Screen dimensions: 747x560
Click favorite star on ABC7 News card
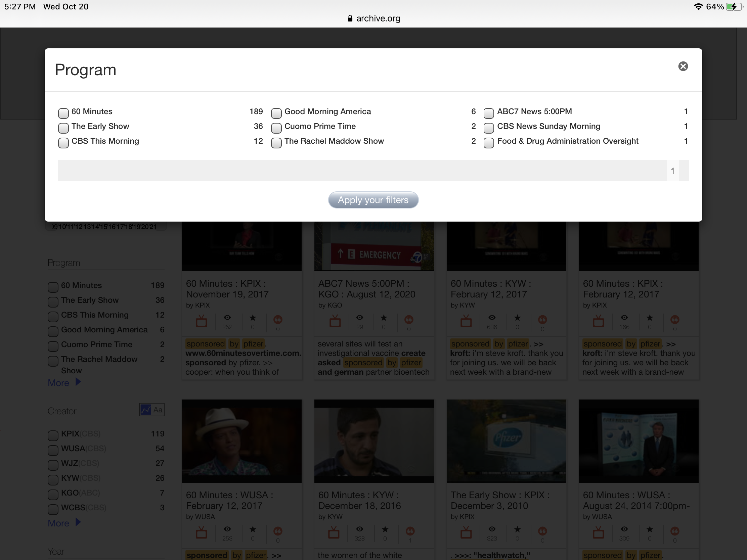pos(384,318)
